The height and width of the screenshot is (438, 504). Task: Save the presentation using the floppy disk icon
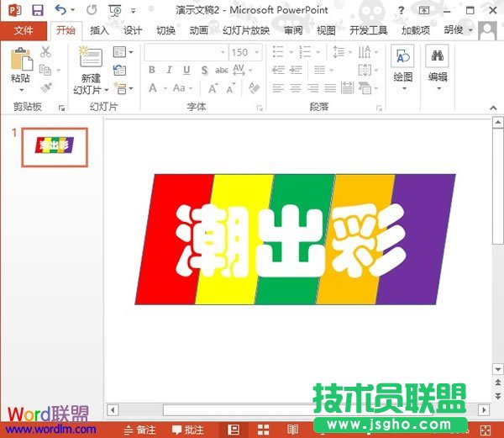coord(38,10)
